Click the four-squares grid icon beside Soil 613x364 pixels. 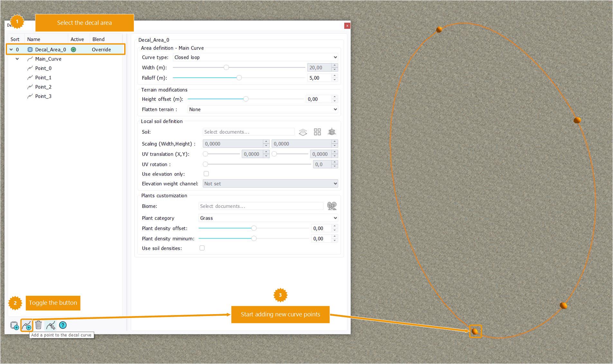(317, 132)
